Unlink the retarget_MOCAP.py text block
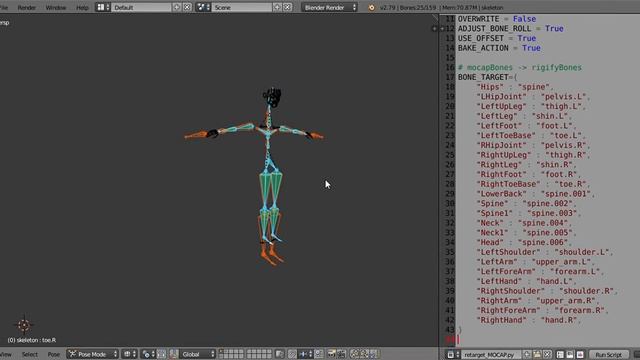This screenshot has height=360, width=640. (x=547, y=355)
